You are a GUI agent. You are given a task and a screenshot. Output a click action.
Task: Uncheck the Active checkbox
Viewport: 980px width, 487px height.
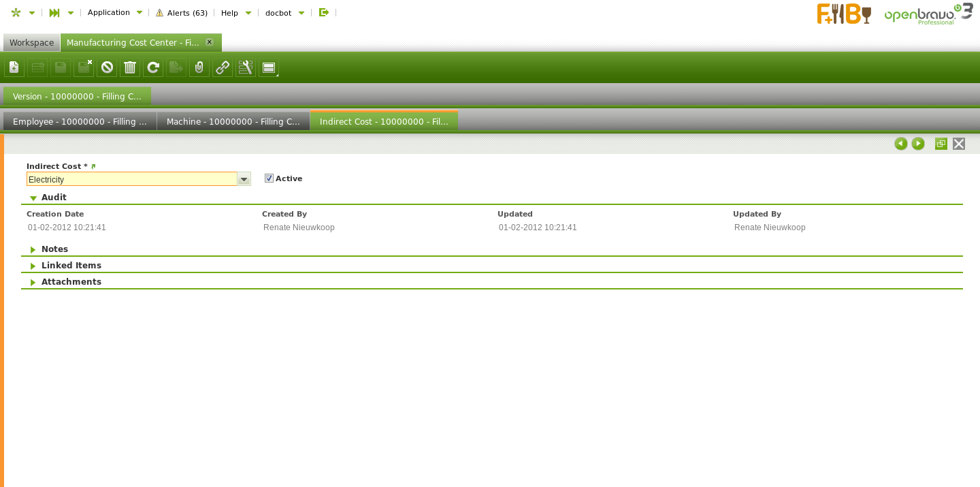click(269, 178)
